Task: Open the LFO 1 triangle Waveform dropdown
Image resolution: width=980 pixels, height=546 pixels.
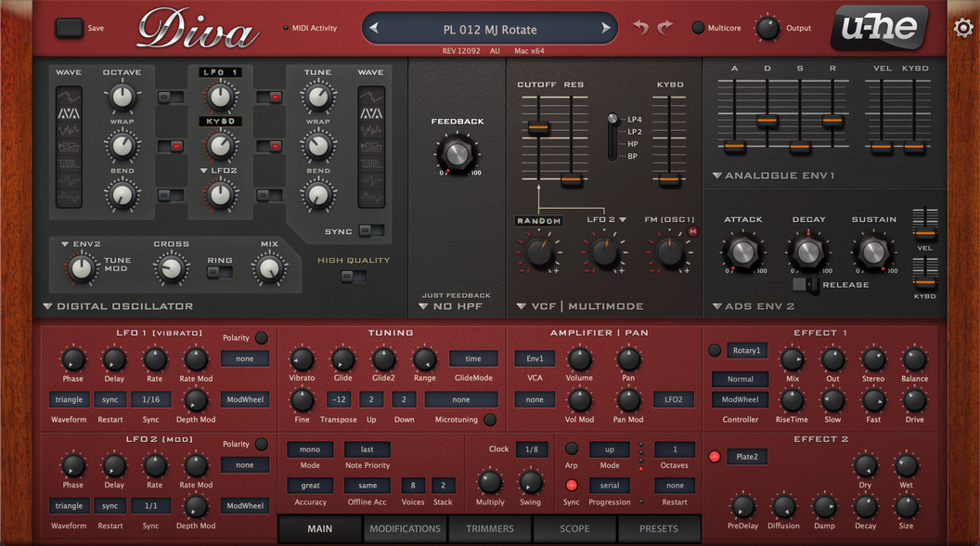Action: (69, 399)
